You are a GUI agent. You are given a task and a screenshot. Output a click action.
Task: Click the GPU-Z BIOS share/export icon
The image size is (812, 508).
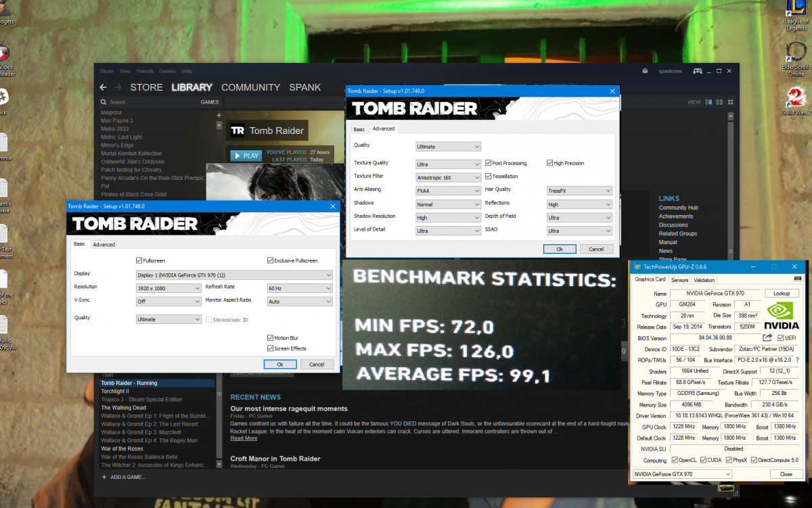tap(767, 338)
